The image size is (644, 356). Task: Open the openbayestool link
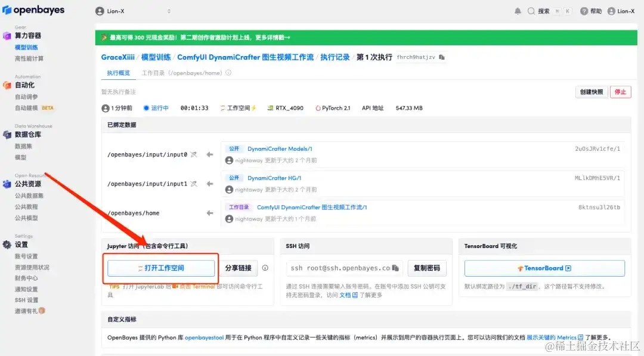pos(204,338)
